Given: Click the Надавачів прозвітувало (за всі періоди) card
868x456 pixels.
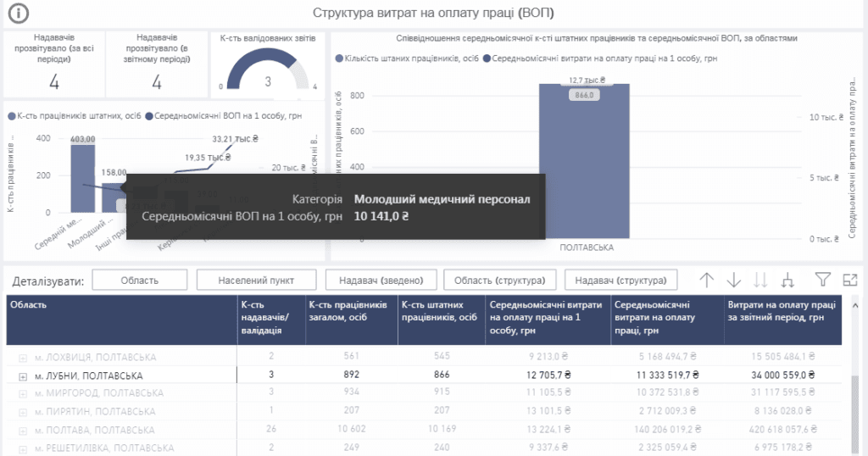Looking at the screenshot, I should (54, 64).
